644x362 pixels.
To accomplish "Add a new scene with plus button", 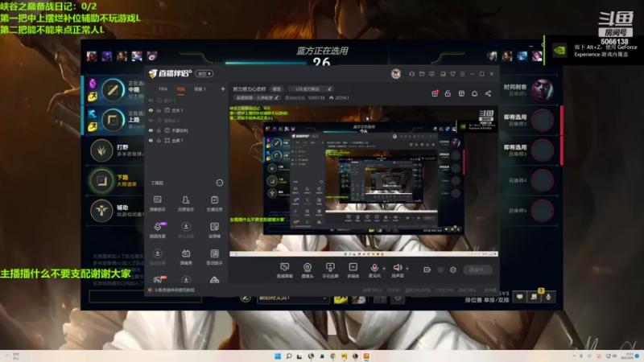I will tap(223, 89).
